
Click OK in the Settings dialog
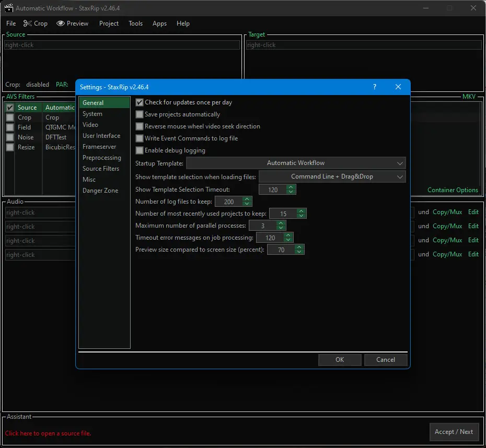pyautogui.click(x=340, y=360)
